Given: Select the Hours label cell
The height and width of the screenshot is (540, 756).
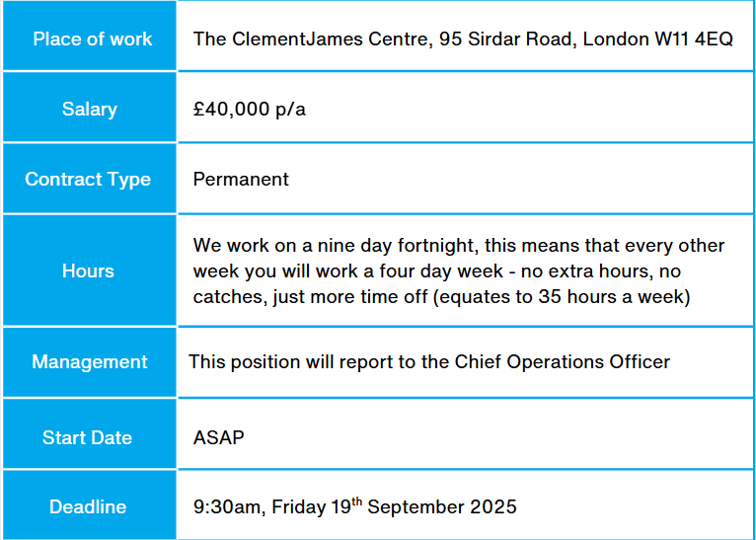Looking at the screenshot, I should coord(88,270).
